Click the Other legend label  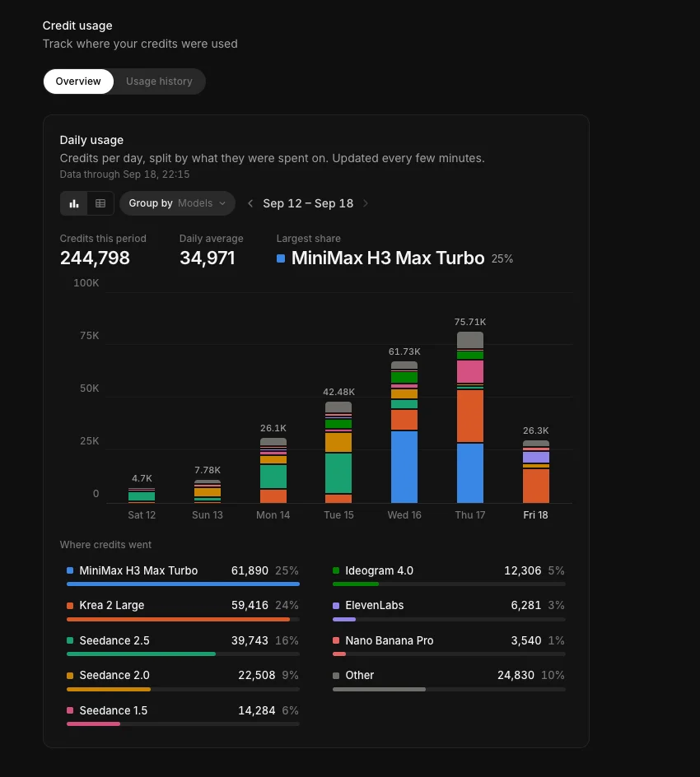[359, 676]
